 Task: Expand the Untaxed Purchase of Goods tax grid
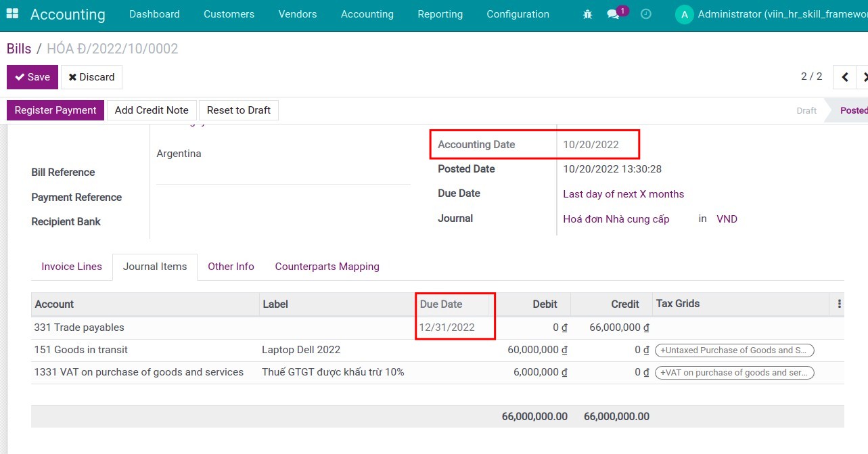point(735,350)
